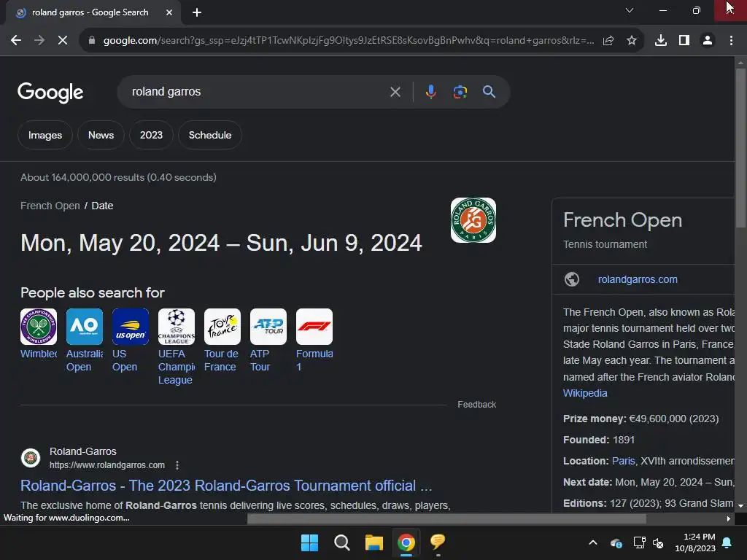Viewport: 747px width, 560px height.
Task: Open the Formula 1 logo tile
Action: pyautogui.click(x=314, y=327)
